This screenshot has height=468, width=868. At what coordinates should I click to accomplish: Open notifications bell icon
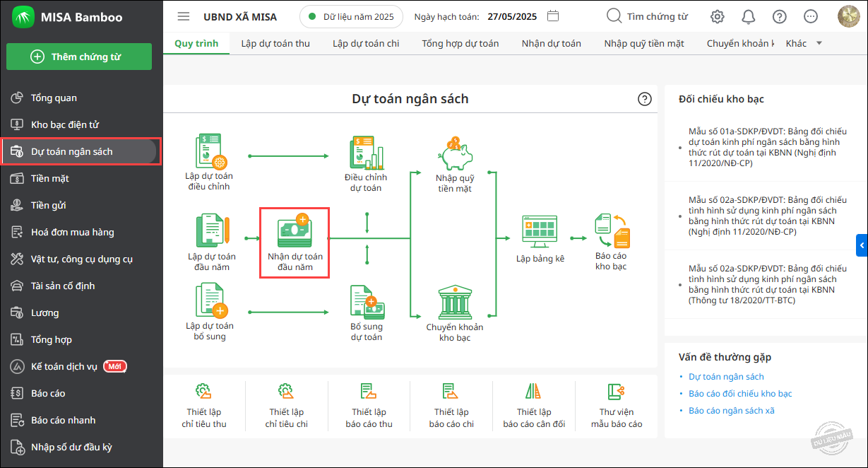click(749, 16)
